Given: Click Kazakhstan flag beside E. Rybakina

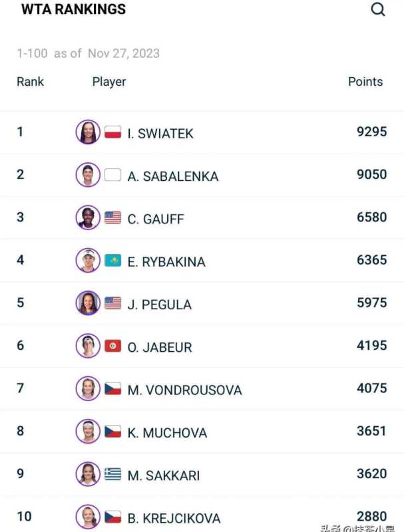Looking at the screenshot, I should [x=112, y=261].
